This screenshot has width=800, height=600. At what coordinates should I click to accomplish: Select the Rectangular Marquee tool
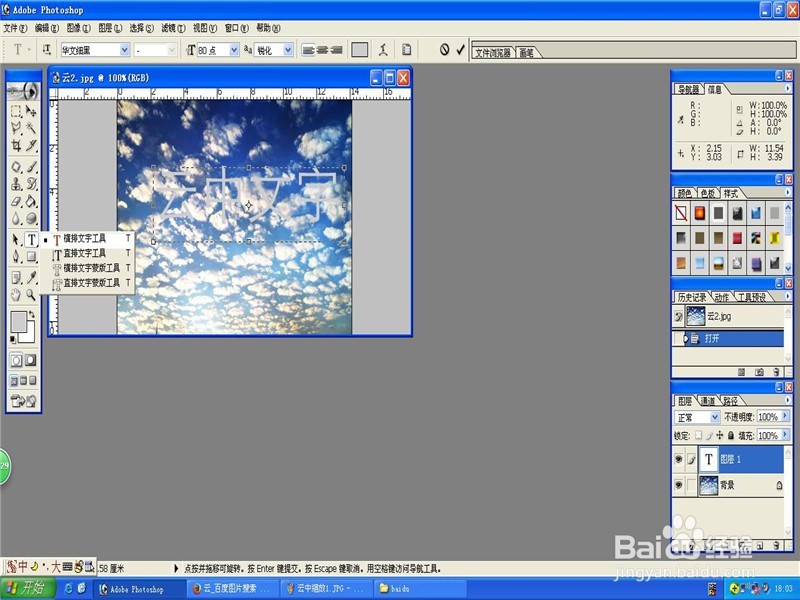(x=16, y=111)
